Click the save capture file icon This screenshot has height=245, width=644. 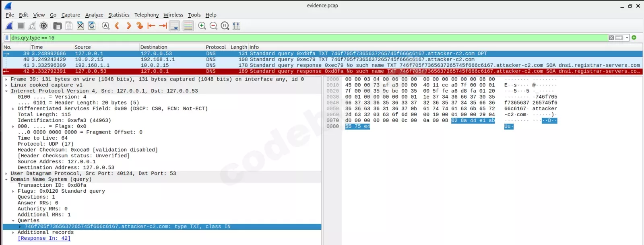pyautogui.click(x=69, y=26)
